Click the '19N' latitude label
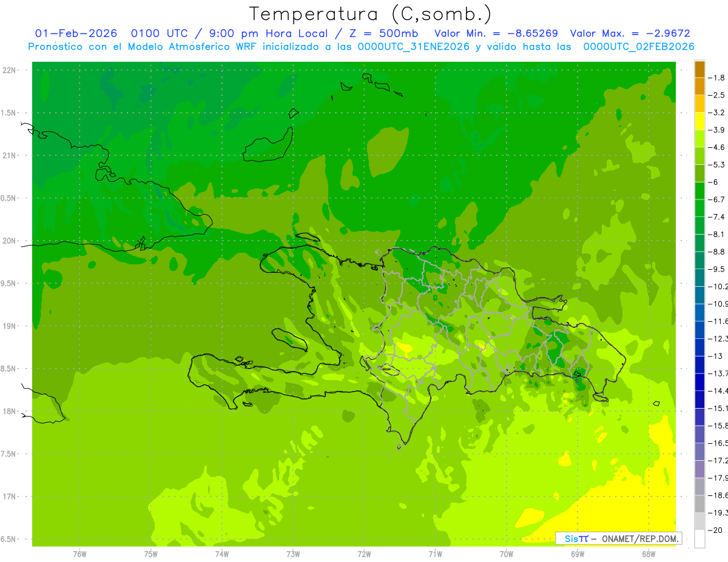The width and height of the screenshot is (728, 562). click(x=10, y=326)
